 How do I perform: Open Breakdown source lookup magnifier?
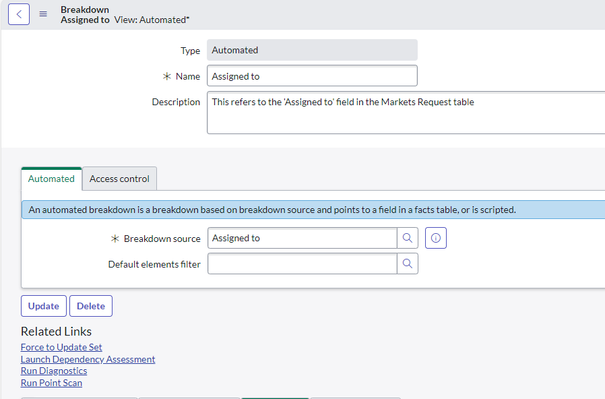(407, 238)
